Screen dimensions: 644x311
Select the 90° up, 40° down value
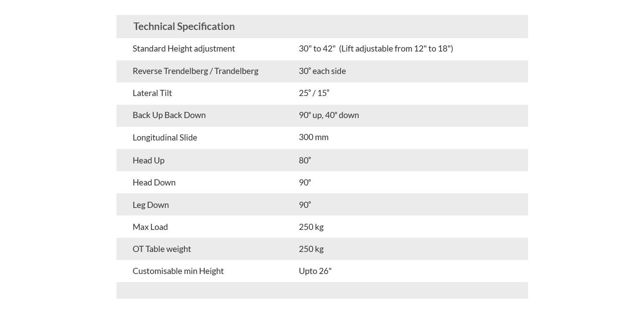pyautogui.click(x=329, y=115)
